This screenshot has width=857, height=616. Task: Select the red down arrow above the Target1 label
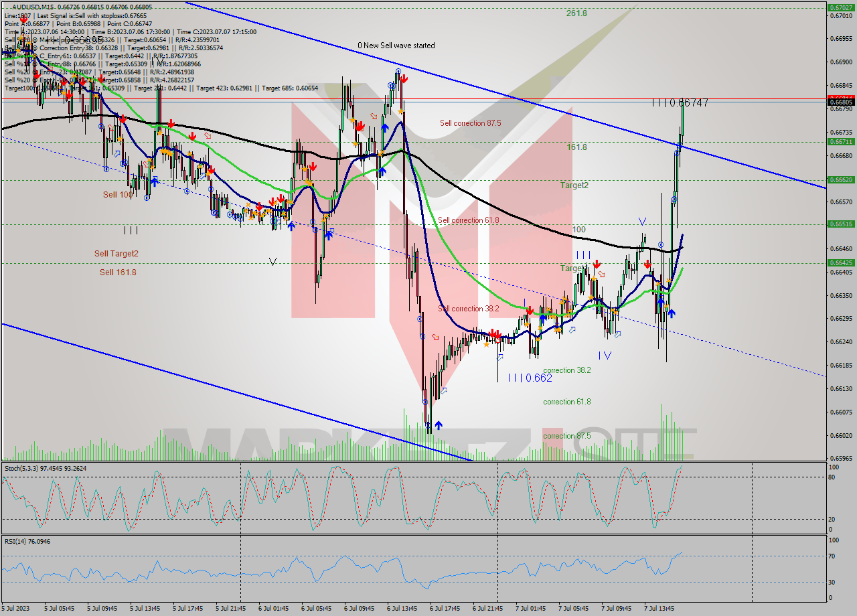coord(596,263)
